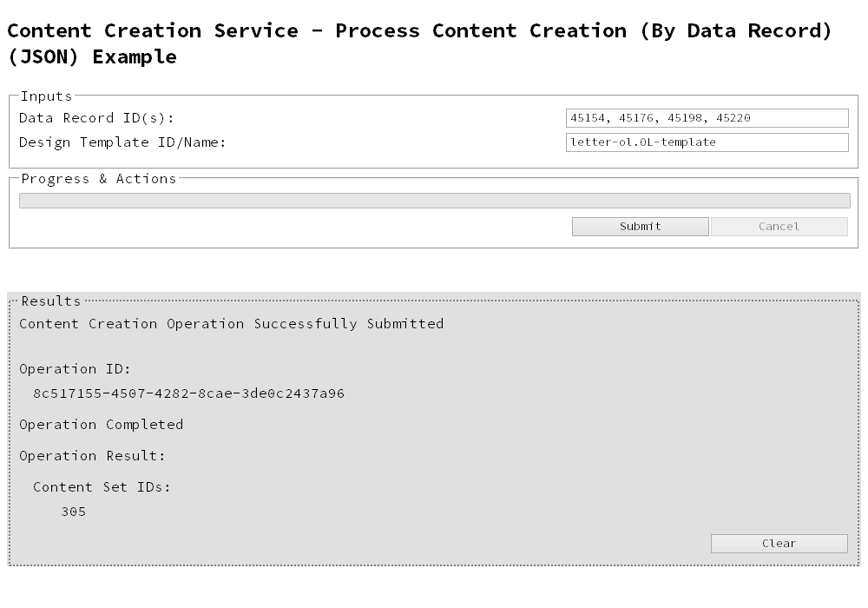Click the progress bar
The height and width of the screenshot is (608, 868).
pyautogui.click(x=434, y=200)
